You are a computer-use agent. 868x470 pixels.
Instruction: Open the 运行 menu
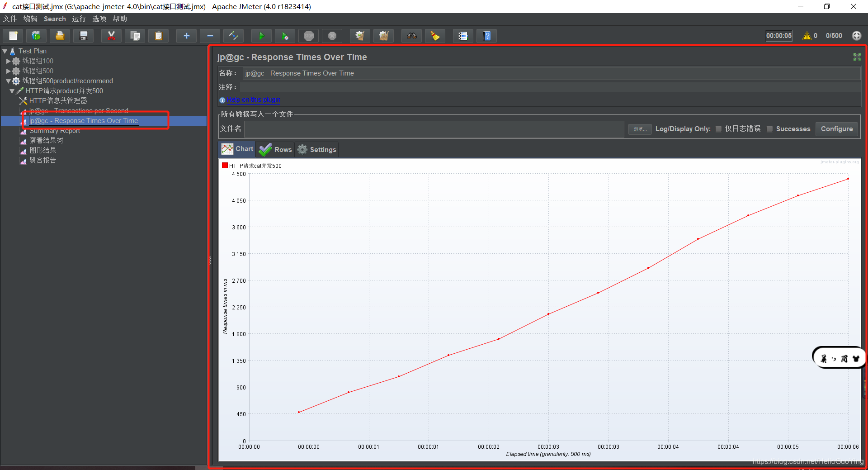coord(79,19)
